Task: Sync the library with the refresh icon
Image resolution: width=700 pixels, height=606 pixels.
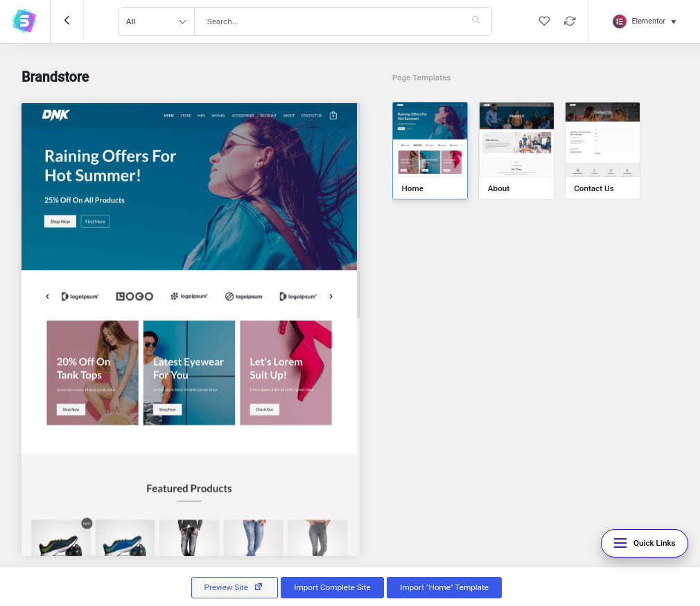Action: coord(570,21)
